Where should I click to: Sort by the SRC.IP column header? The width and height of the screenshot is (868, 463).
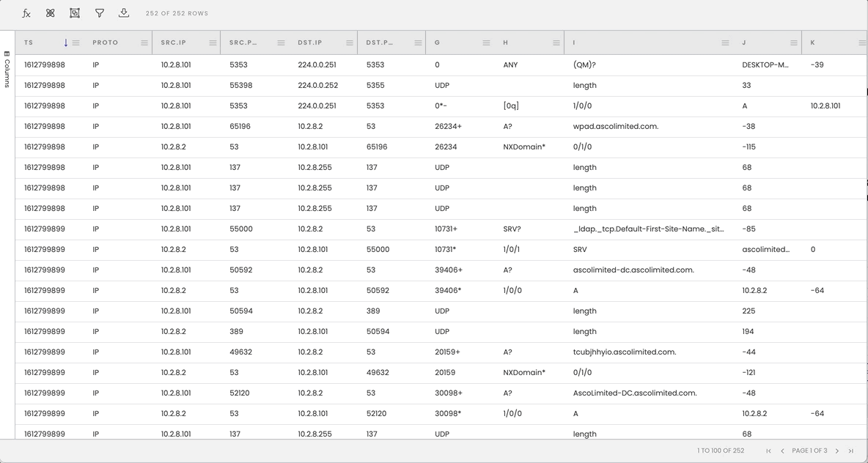click(x=172, y=42)
